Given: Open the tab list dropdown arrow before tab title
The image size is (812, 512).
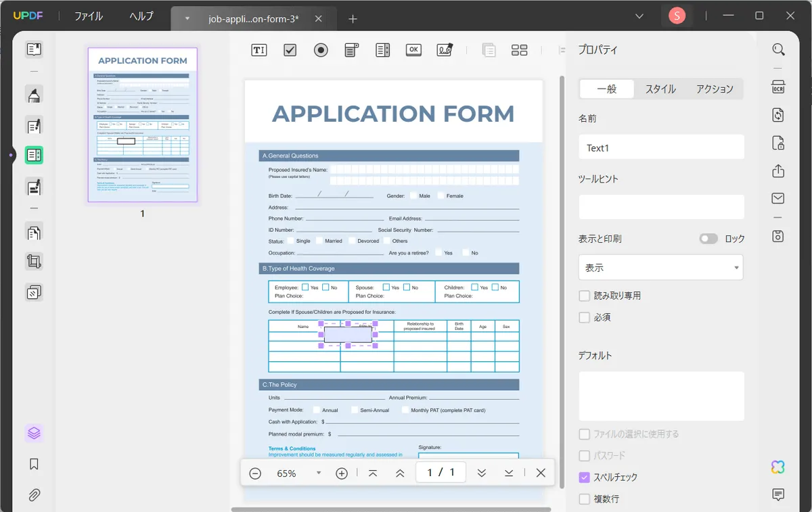Looking at the screenshot, I should [187, 18].
